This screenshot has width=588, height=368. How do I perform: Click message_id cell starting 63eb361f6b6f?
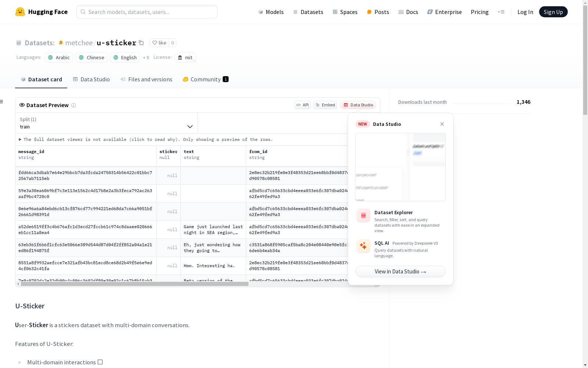pos(86,248)
